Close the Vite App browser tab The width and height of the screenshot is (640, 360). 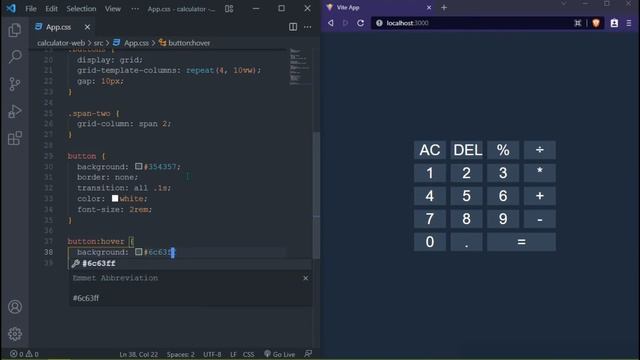(x=429, y=7)
